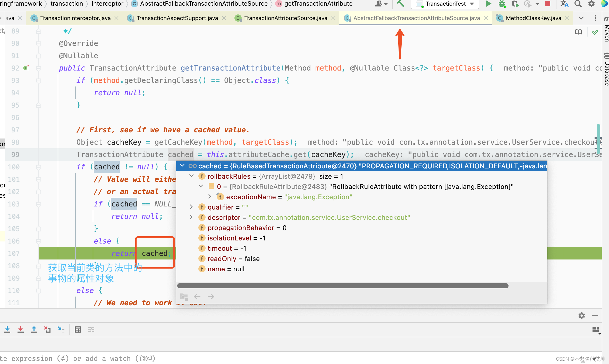Collapse the RollbackRuleAttribute element 0 node

pyautogui.click(x=201, y=186)
